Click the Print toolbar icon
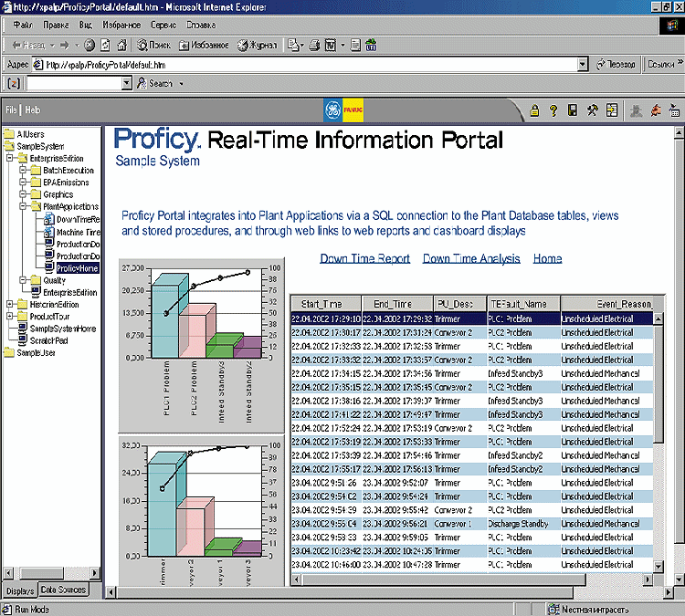 pyautogui.click(x=314, y=45)
